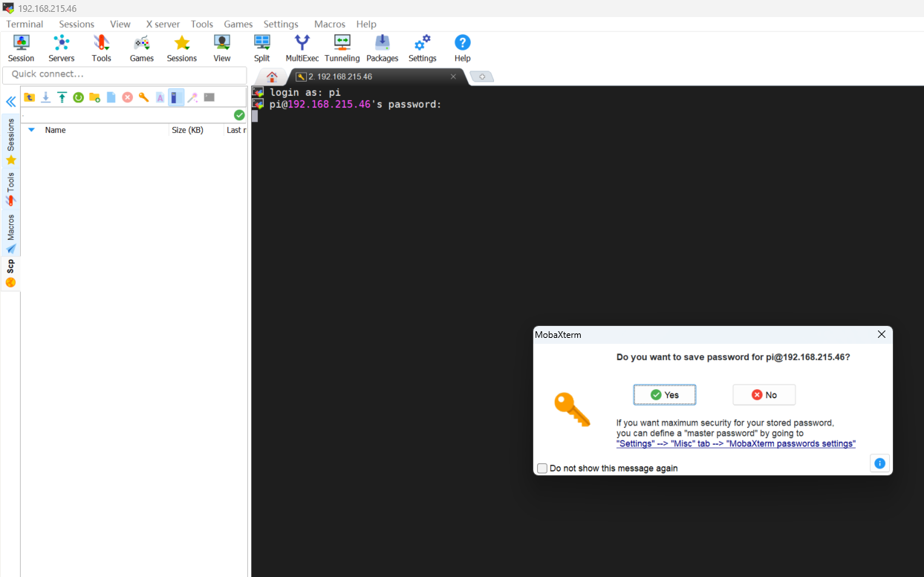Check Do not show this message again
Image resolution: width=924 pixels, height=577 pixels.
click(x=542, y=469)
